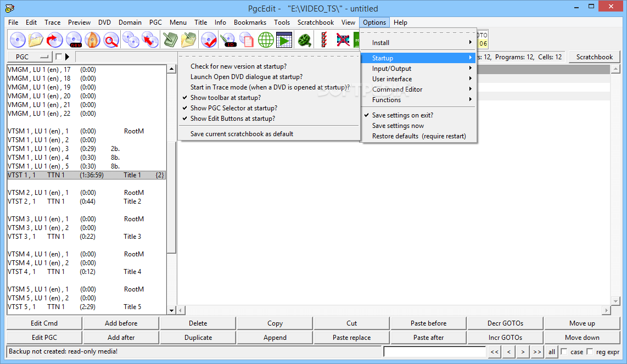This screenshot has width=627, height=364.
Task: Click the scratchbook with folder icon
Action: click(189, 40)
